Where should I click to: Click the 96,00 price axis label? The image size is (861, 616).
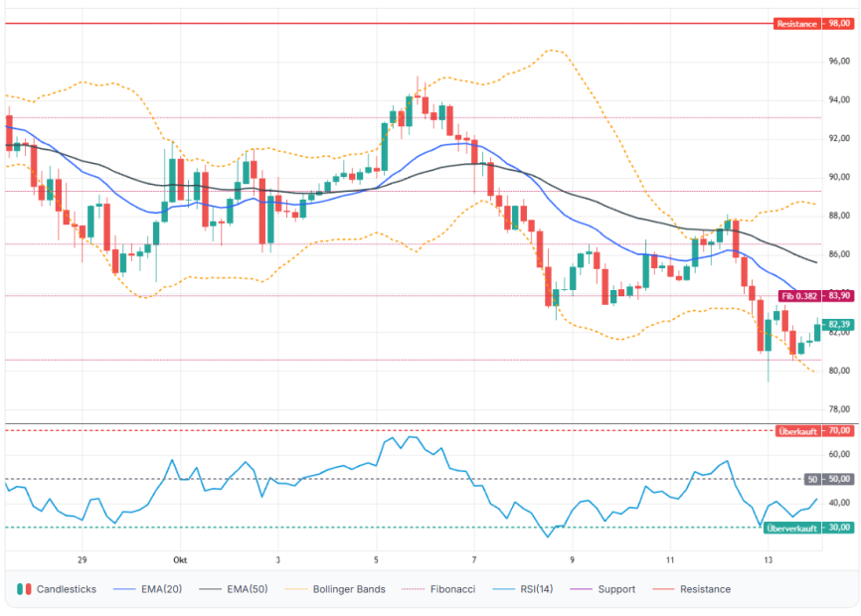(839, 62)
